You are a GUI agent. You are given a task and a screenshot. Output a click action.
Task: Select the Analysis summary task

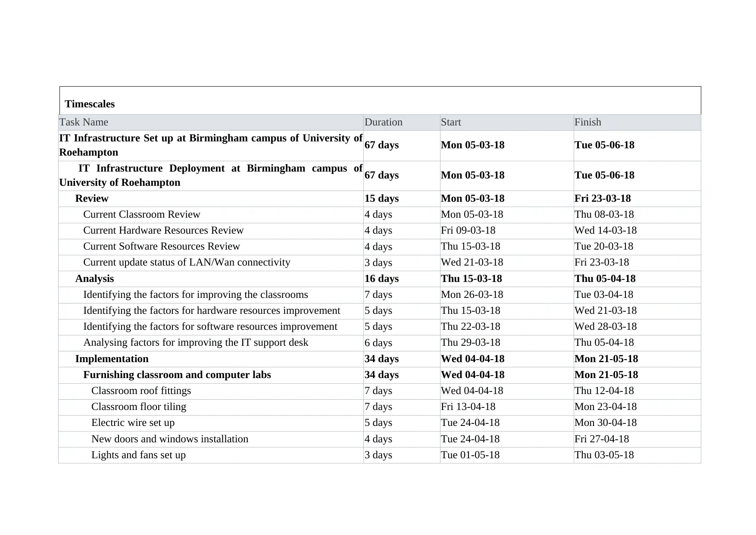pyautogui.click(x=95, y=278)
